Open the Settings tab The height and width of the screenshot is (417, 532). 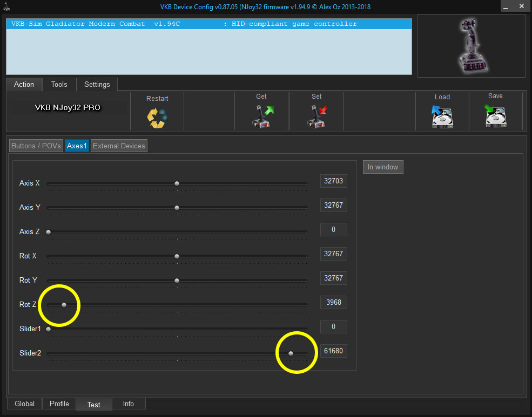[x=97, y=84]
